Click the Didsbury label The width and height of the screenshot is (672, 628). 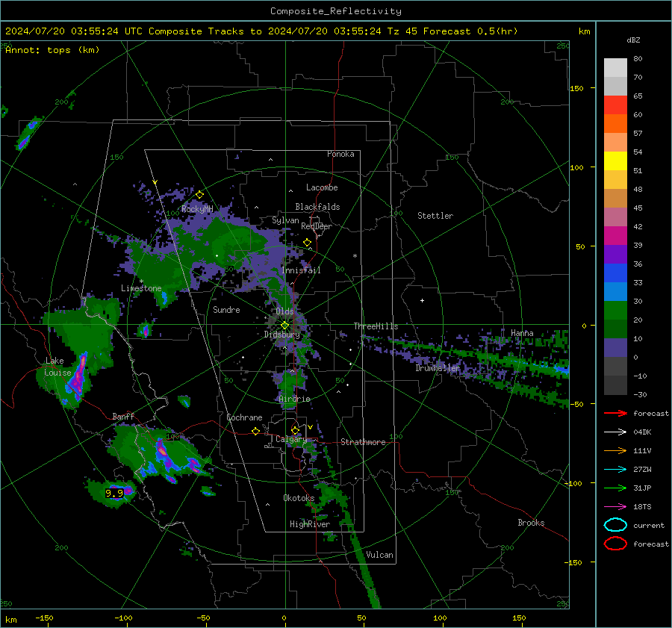pyautogui.click(x=281, y=335)
